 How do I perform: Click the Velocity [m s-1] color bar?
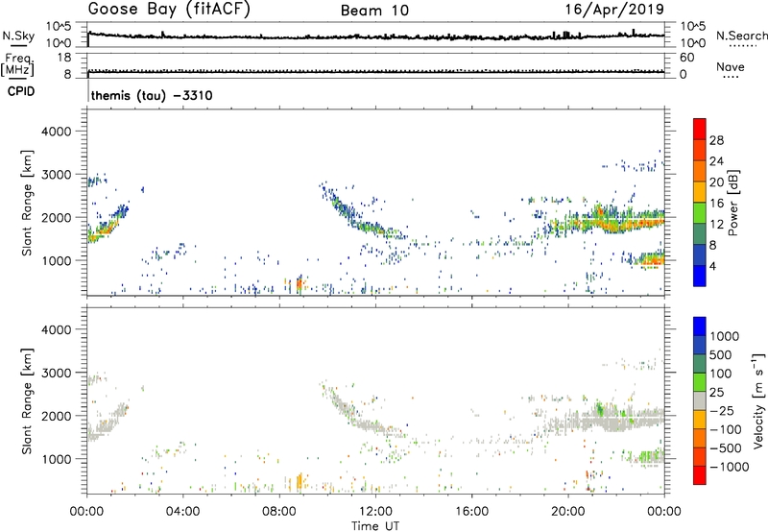pos(700,400)
